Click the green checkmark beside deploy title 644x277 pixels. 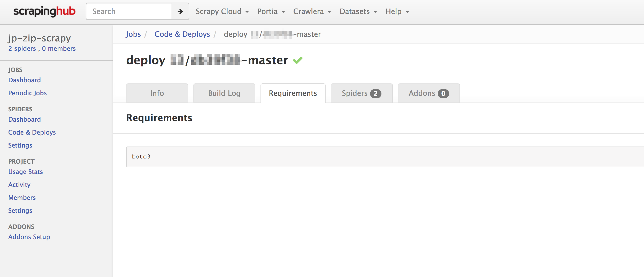tap(298, 60)
